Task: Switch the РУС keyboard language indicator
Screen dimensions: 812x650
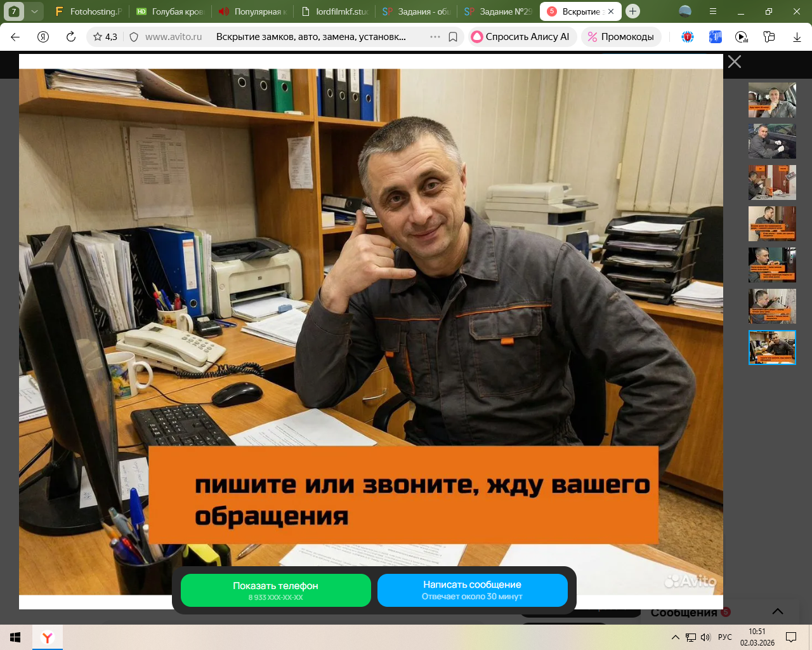Action: pos(725,637)
